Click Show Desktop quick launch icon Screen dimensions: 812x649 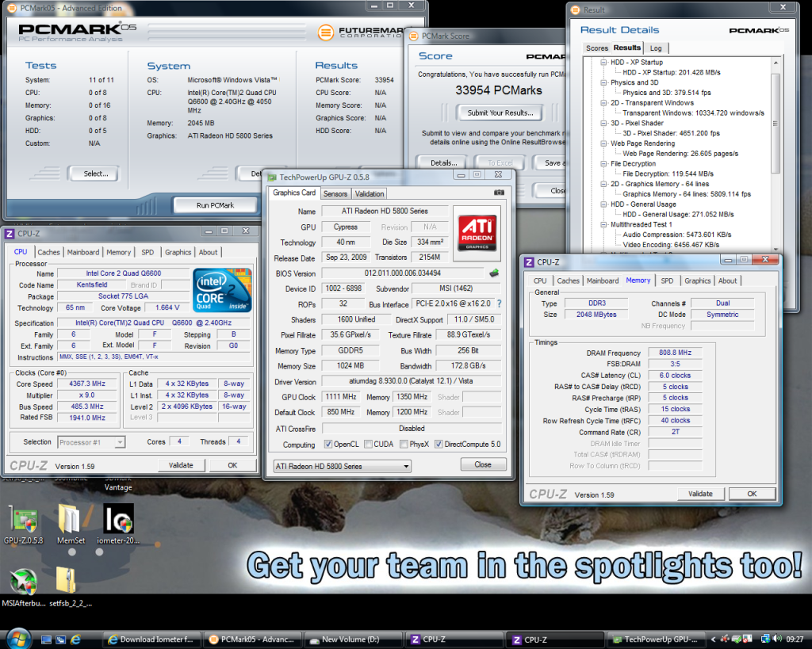tap(46, 639)
